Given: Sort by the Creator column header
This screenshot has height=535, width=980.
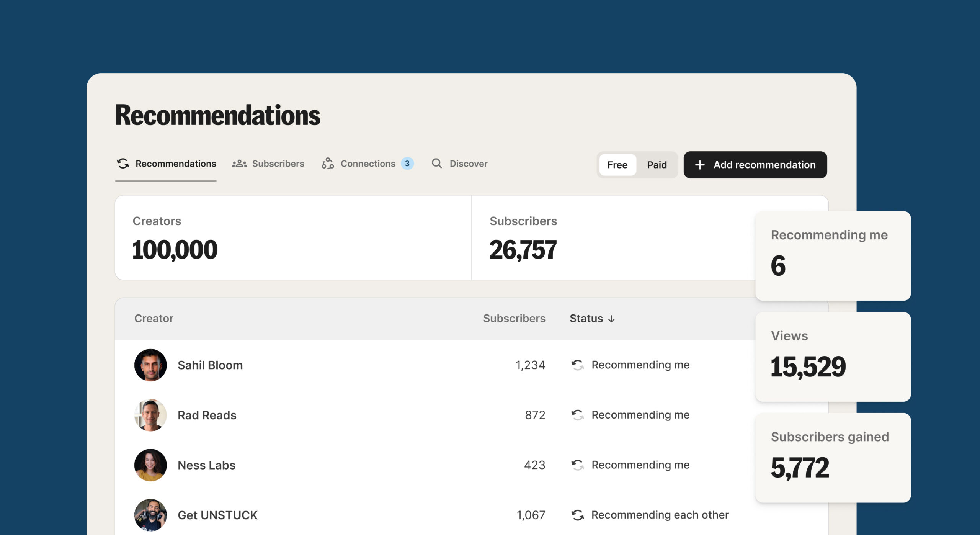Looking at the screenshot, I should point(154,319).
